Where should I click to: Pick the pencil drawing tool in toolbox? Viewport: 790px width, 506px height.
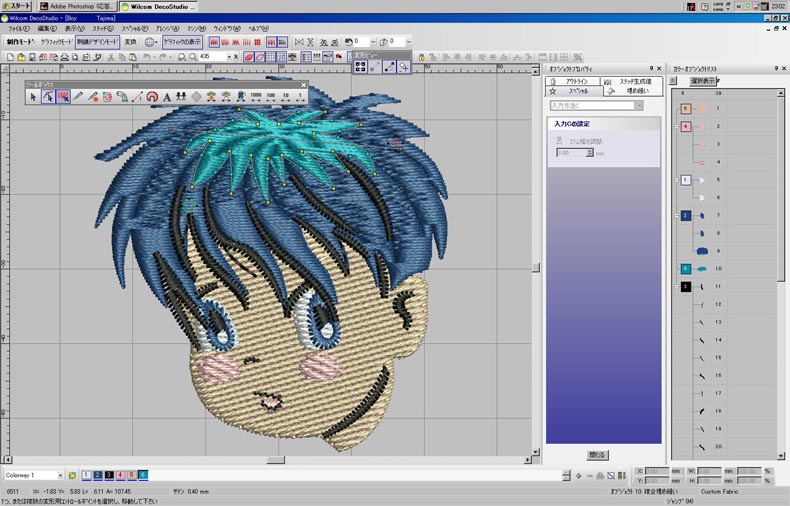78,97
